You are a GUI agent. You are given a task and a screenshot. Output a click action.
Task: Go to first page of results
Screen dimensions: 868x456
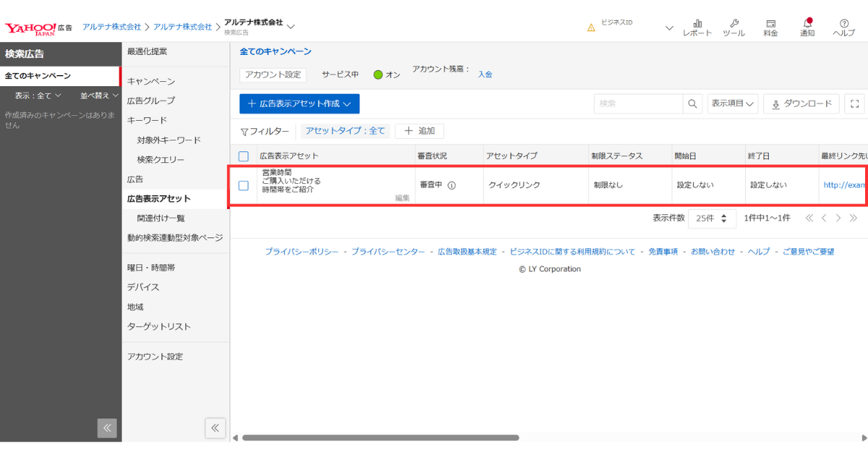click(809, 218)
